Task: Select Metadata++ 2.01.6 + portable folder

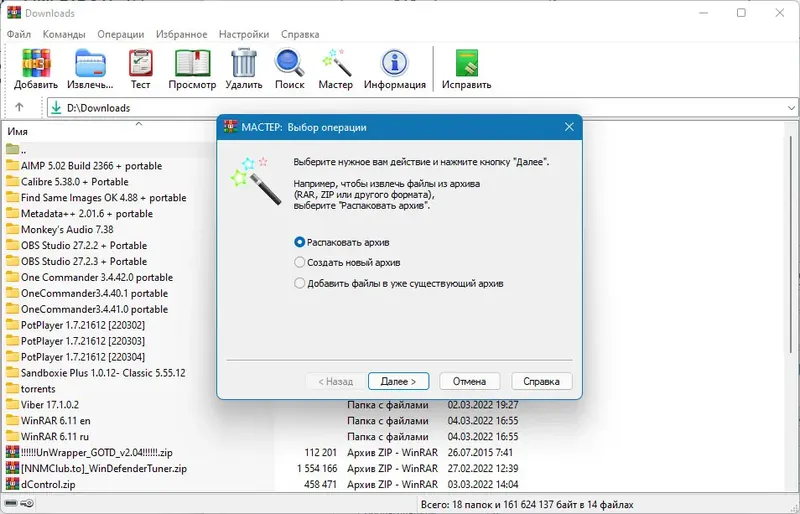Action: click(87, 213)
